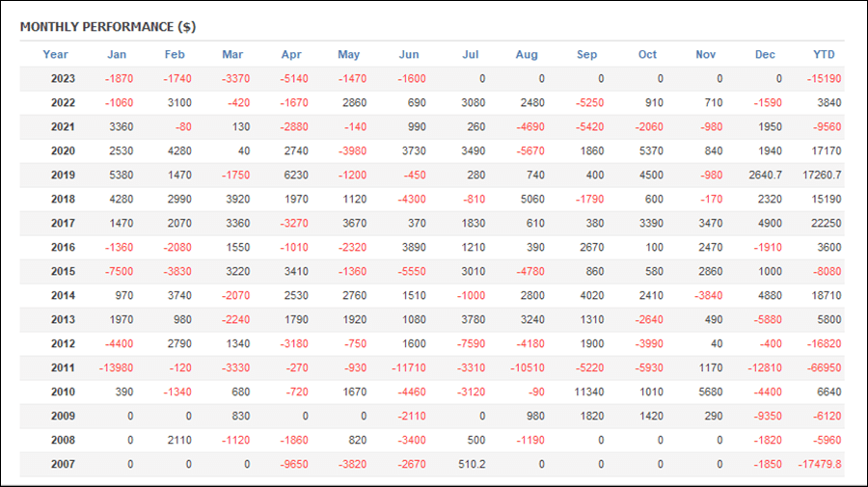This screenshot has height=487, width=868.
Task: Click the 2019 row label
Action: click(x=63, y=175)
